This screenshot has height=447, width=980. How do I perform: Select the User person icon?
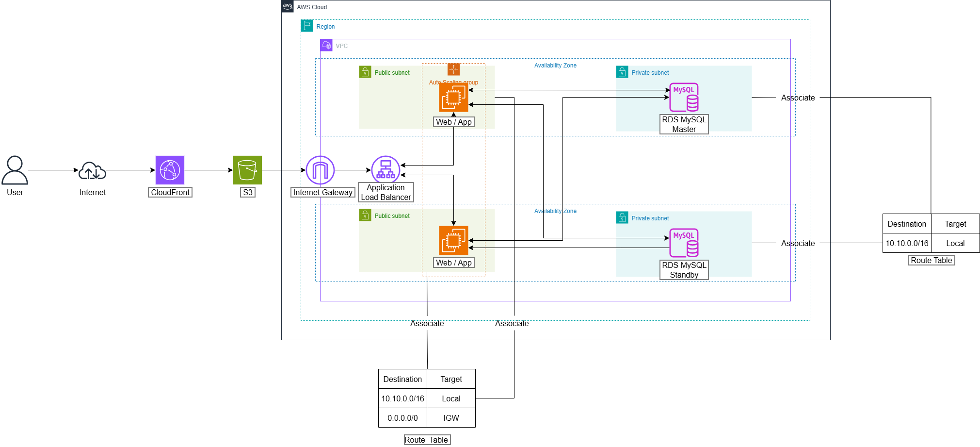[15, 170]
